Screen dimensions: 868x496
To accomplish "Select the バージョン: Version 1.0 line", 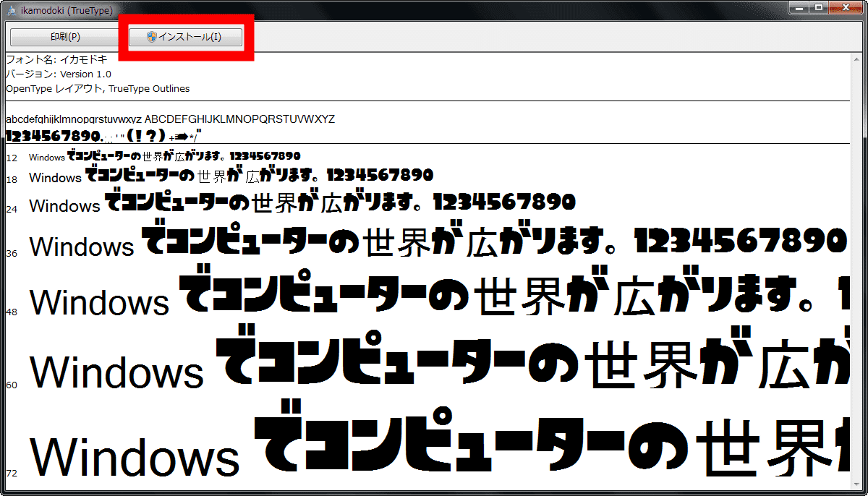I will tap(59, 74).
